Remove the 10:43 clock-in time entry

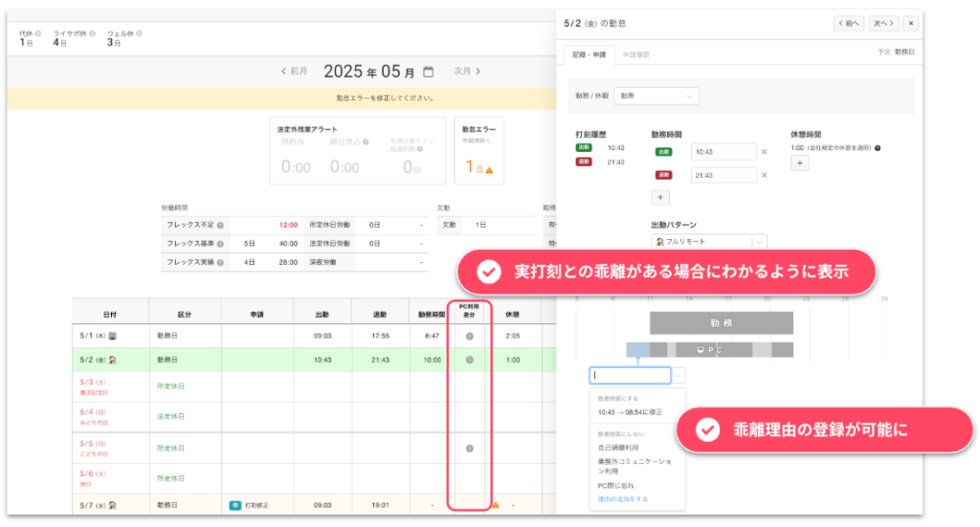764,152
